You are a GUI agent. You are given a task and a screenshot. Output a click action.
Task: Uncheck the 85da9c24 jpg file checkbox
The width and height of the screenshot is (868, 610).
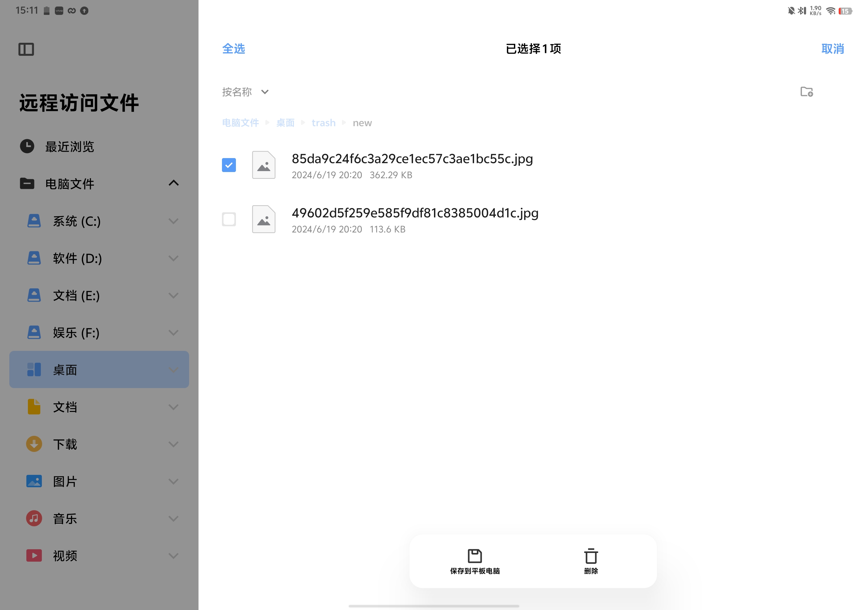(229, 165)
